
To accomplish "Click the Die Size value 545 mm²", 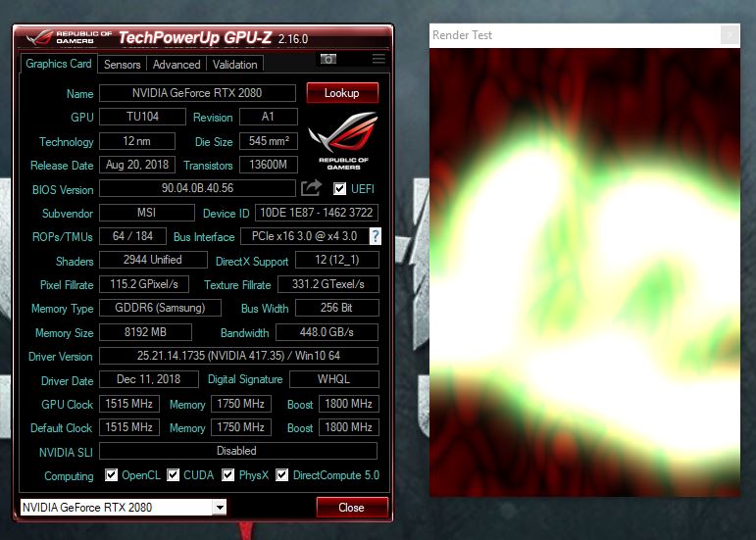I will 269,141.
